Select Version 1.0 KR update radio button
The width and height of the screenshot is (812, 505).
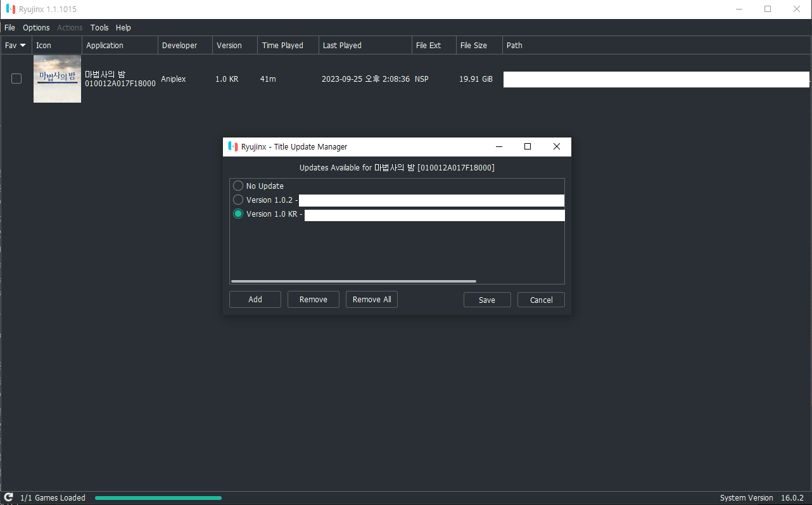[238, 214]
